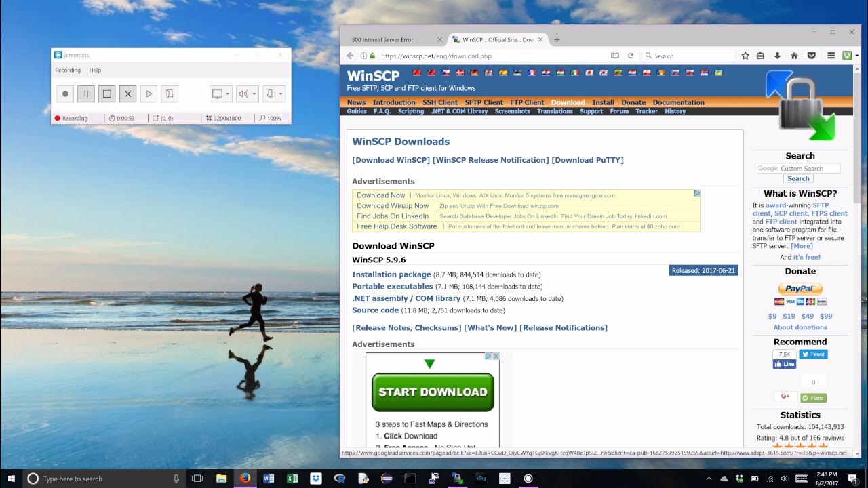
Task: Close the 500 Internal Server Error tab
Action: [x=439, y=39]
